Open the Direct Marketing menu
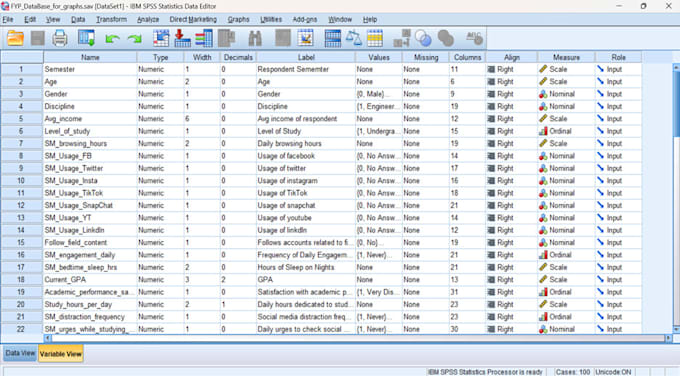The width and height of the screenshot is (680, 376). click(x=193, y=20)
